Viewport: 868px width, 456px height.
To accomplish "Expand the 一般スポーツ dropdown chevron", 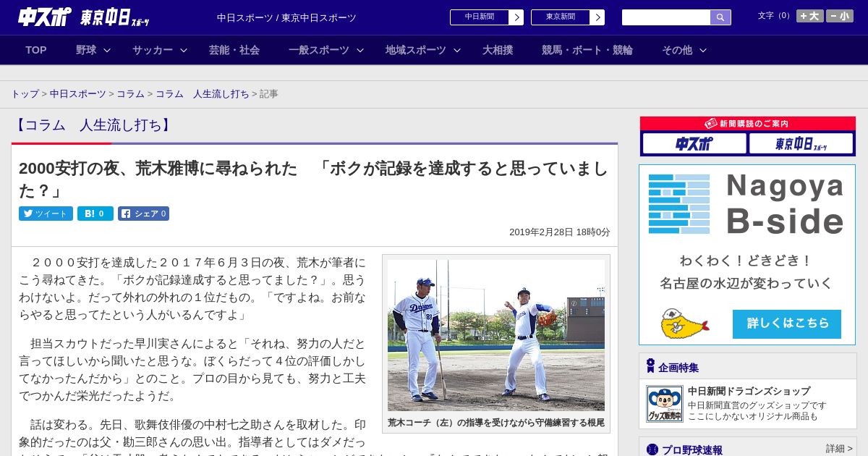I will 360,50.
